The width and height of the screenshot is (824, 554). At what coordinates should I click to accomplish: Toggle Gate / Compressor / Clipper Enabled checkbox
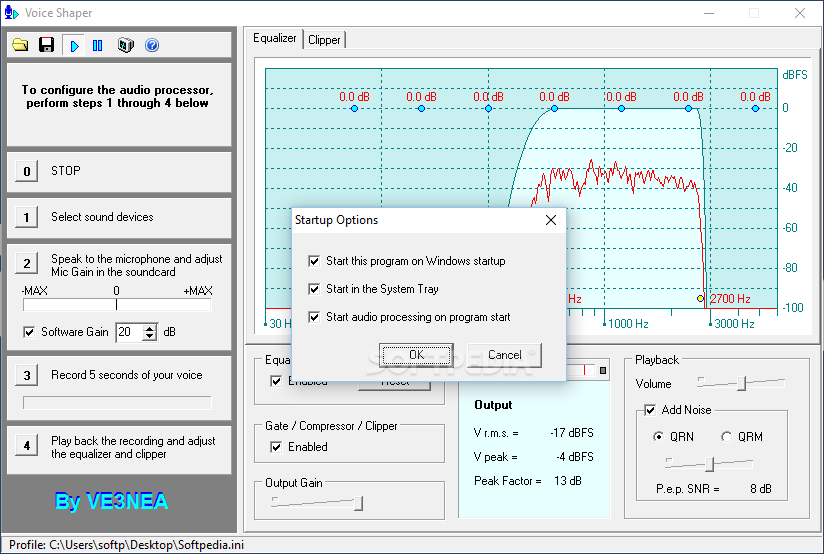pos(276,447)
